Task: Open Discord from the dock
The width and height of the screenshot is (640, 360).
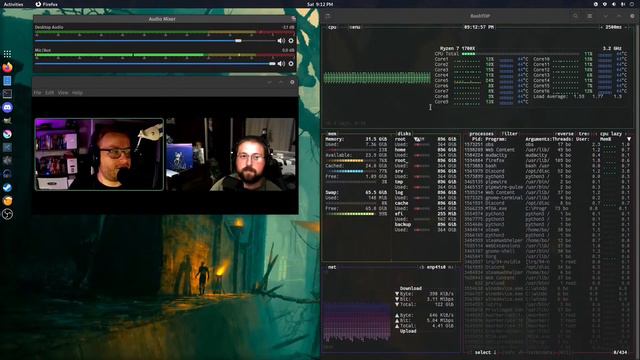Action: tap(7, 107)
